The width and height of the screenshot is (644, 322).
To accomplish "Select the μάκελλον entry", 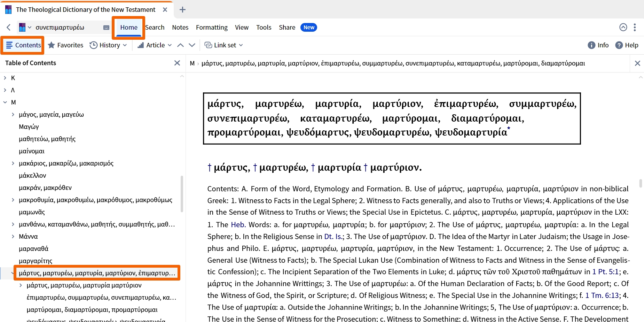I will point(32,175).
